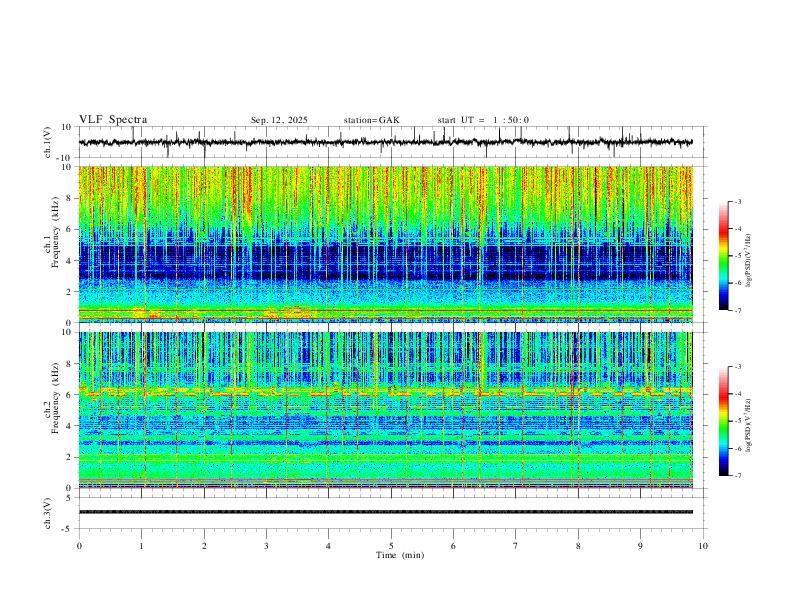792x612 pixels.
Task: Click the ch.2 color bar "log(PSD)(V²/Hz)" title
Action: point(748,425)
